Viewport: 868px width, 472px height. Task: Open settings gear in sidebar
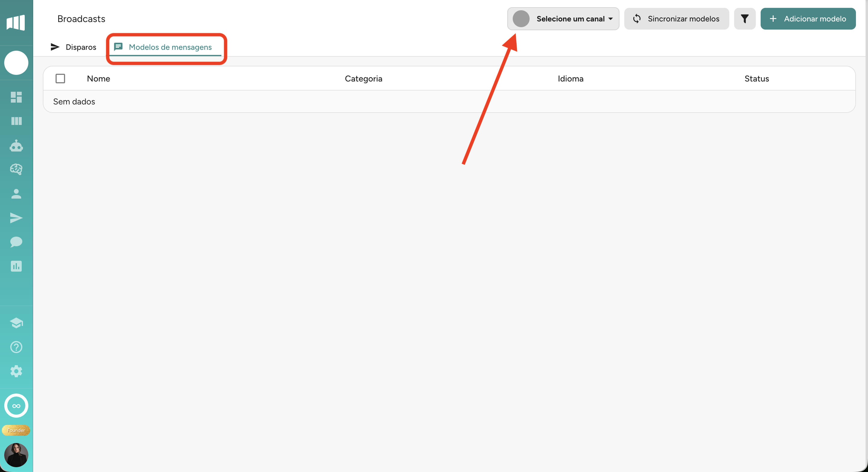(x=16, y=371)
